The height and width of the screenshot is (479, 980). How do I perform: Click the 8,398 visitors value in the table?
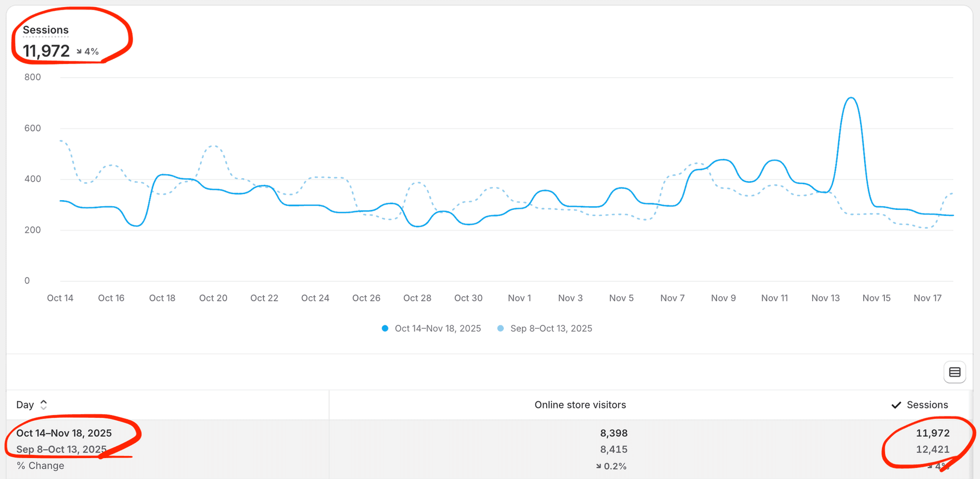click(x=614, y=433)
